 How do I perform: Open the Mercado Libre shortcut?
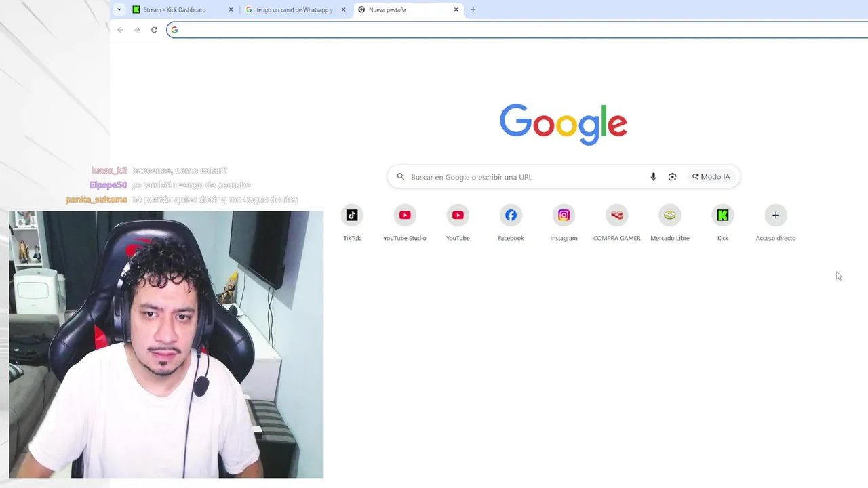click(x=669, y=223)
